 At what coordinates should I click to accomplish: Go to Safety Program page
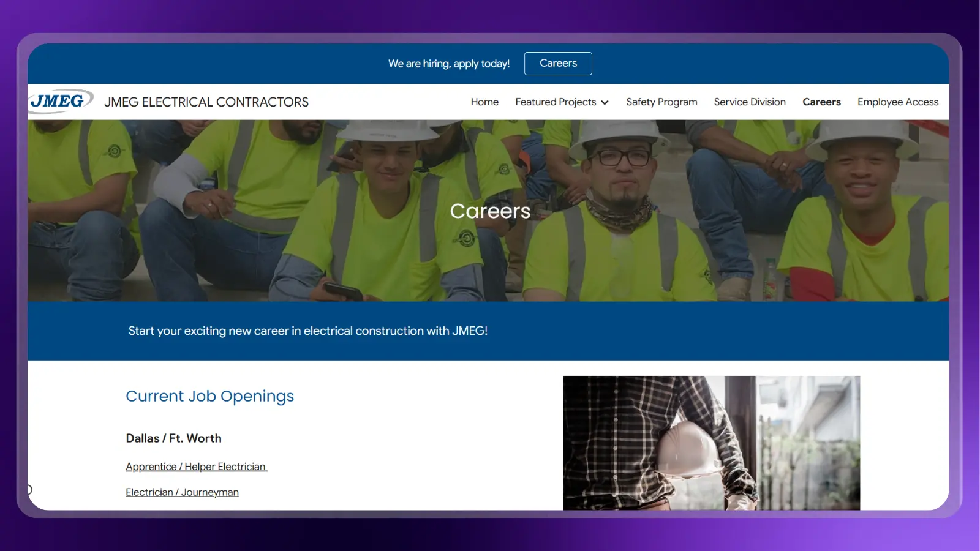[661, 102]
